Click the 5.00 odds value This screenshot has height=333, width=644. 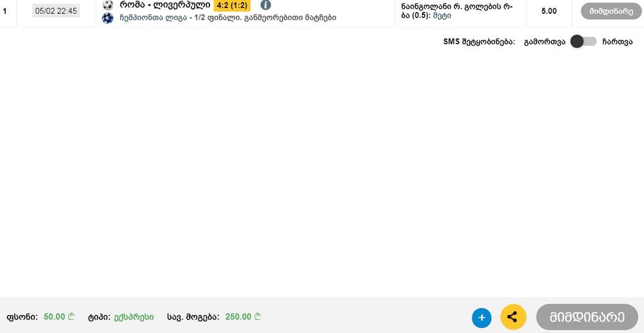coord(548,11)
